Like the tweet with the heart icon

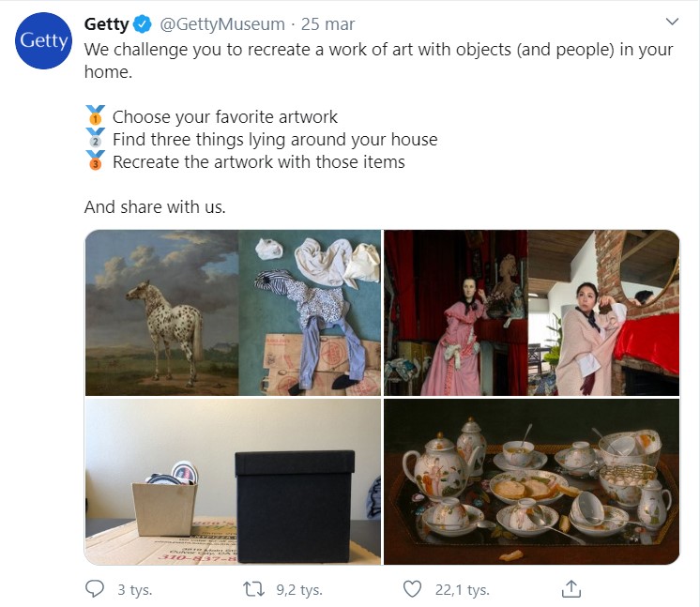[412, 589]
